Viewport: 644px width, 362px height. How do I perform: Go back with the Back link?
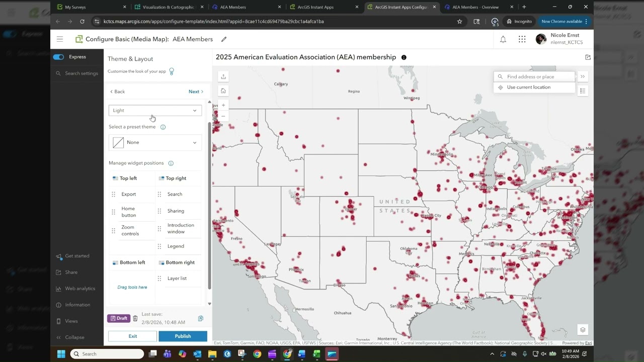117,92
